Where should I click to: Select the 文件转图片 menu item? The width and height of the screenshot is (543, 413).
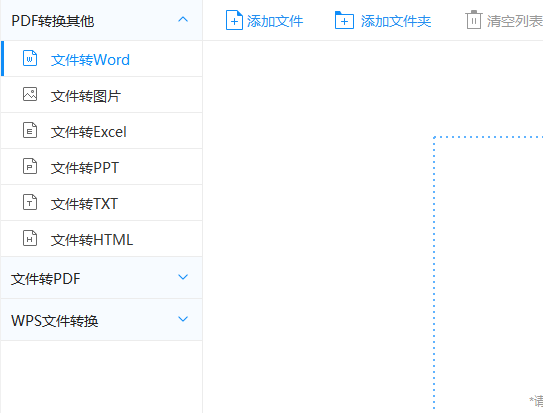(101, 95)
